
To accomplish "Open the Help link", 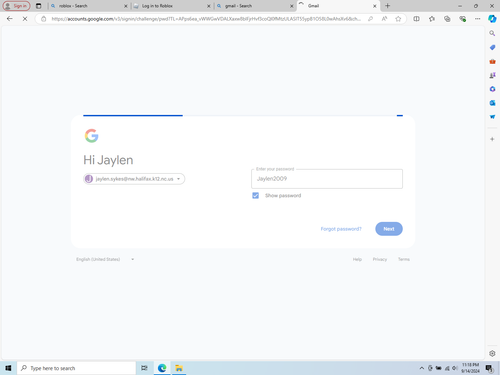I will (357, 259).
